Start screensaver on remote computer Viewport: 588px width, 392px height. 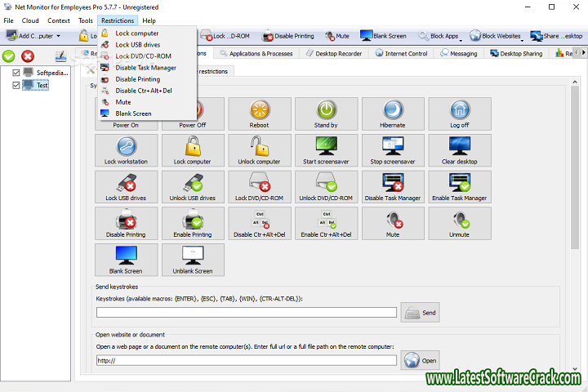coord(326,150)
